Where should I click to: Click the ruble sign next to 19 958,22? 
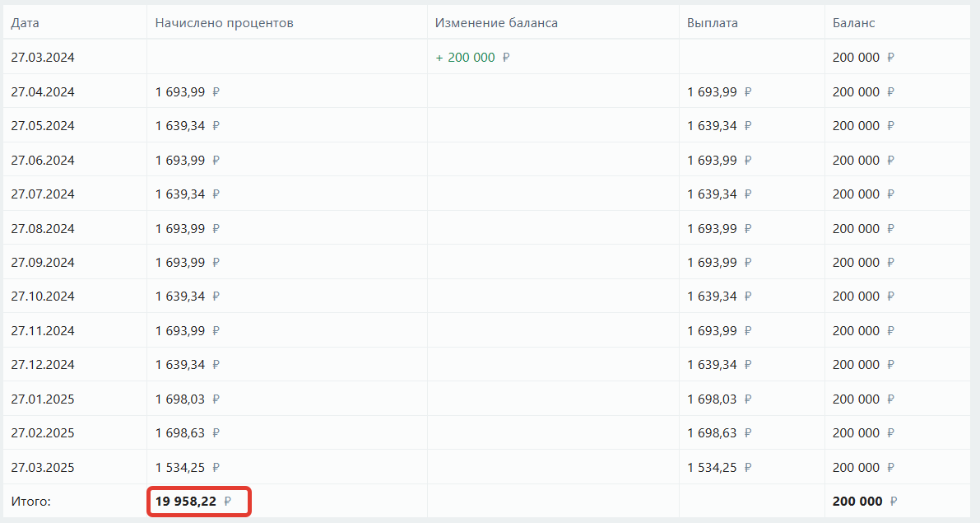coord(228,502)
